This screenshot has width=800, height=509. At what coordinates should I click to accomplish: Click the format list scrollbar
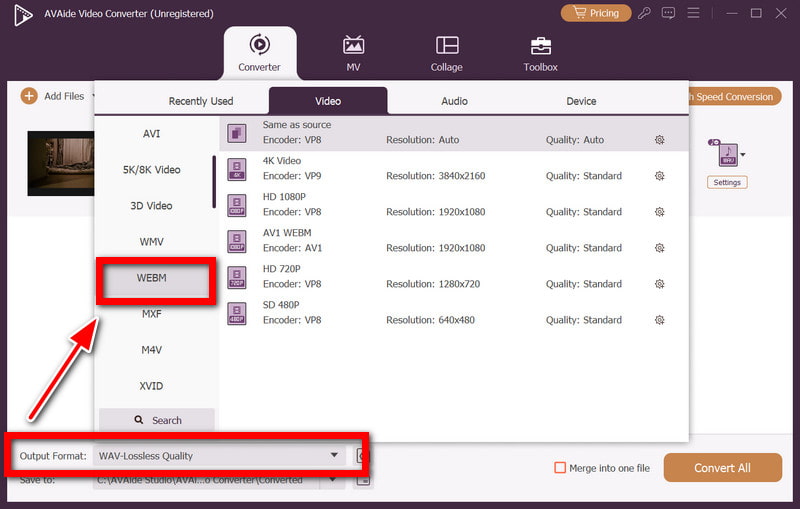(x=214, y=182)
